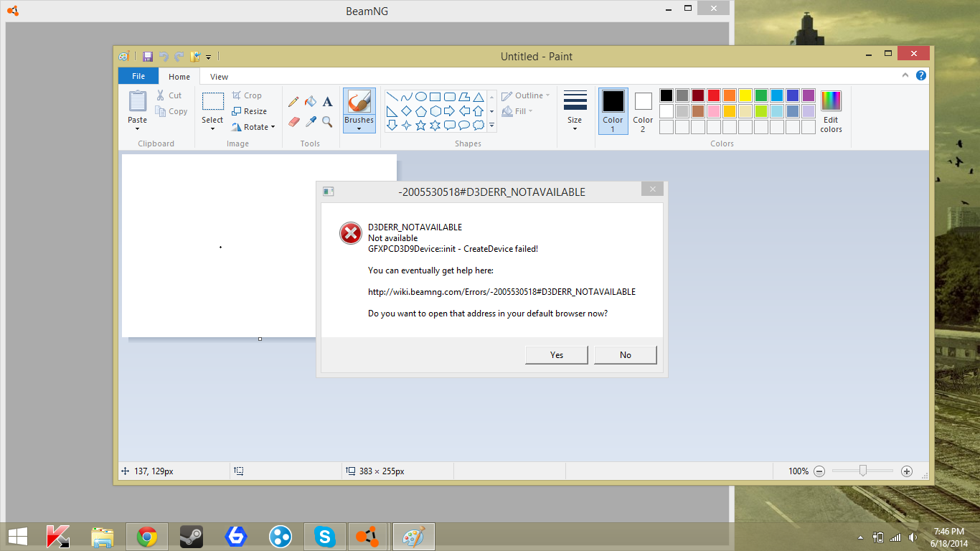Expand the Paste dropdown arrow
The image size is (980, 551).
(x=138, y=130)
